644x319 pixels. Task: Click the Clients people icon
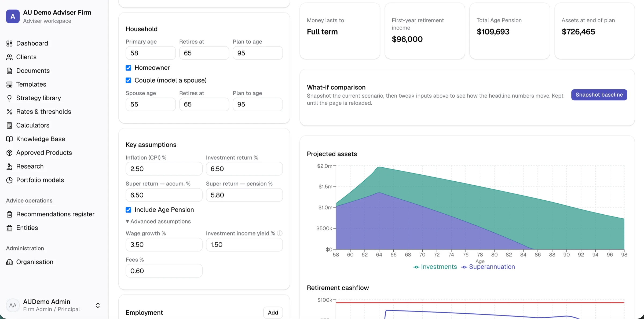tap(9, 57)
